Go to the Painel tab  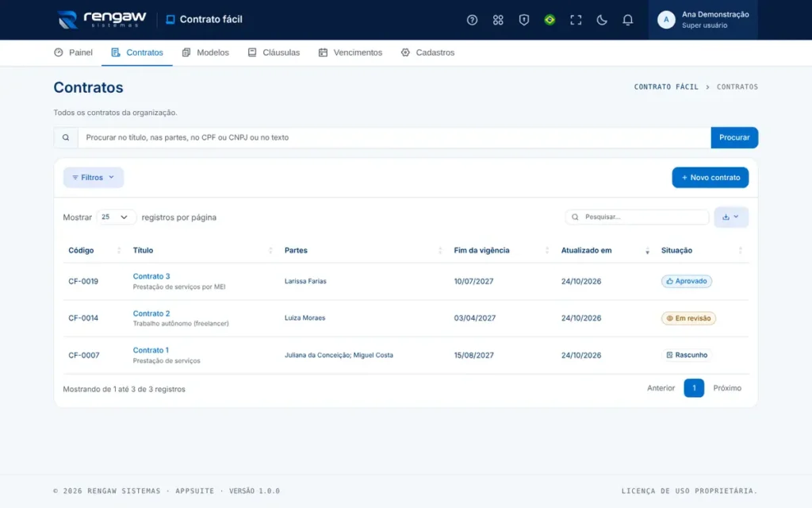coord(74,52)
